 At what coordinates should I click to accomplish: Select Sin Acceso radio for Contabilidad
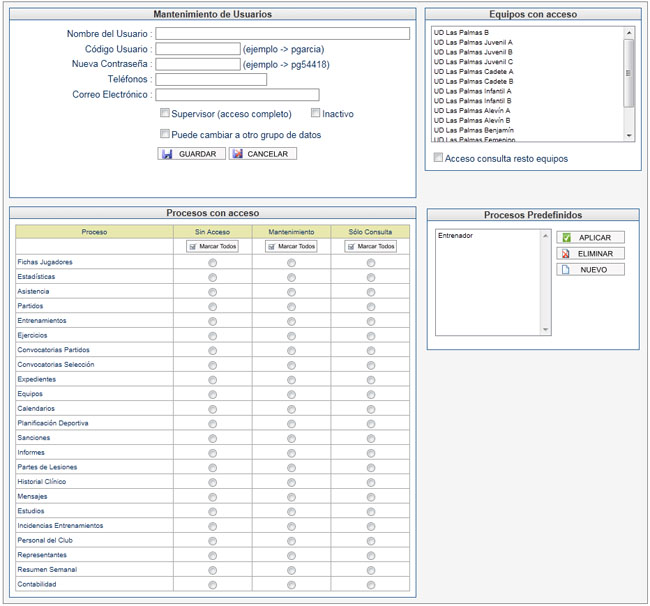click(x=212, y=585)
